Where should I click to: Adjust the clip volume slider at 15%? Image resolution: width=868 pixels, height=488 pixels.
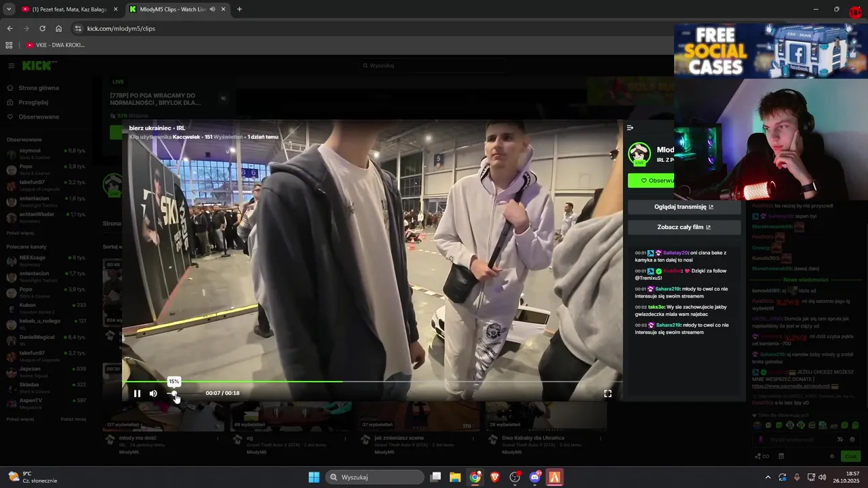click(x=174, y=393)
